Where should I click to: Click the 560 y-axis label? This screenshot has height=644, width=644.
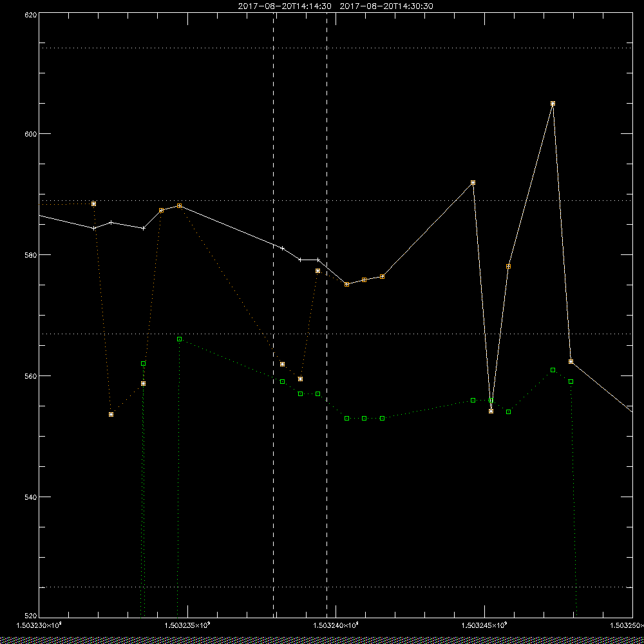(31, 376)
